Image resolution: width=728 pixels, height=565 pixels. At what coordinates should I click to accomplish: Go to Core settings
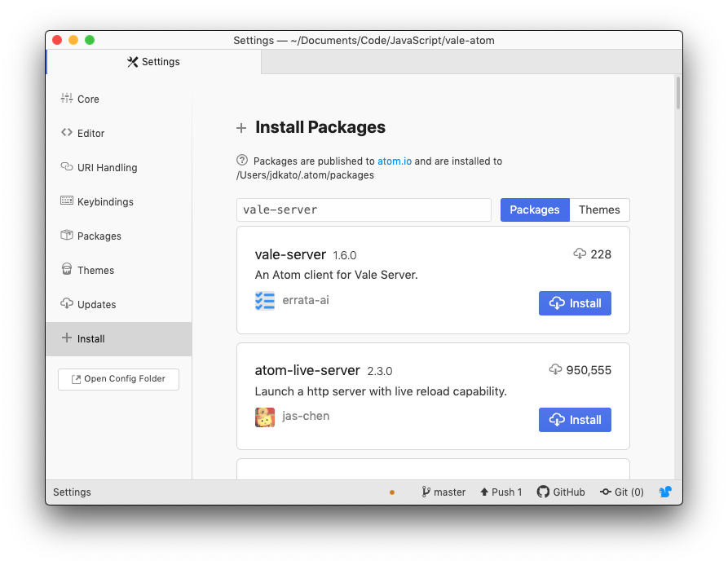[x=88, y=99]
